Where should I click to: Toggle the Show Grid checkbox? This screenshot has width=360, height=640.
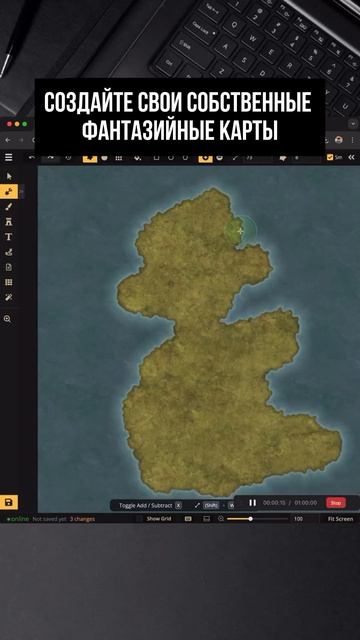(139, 519)
